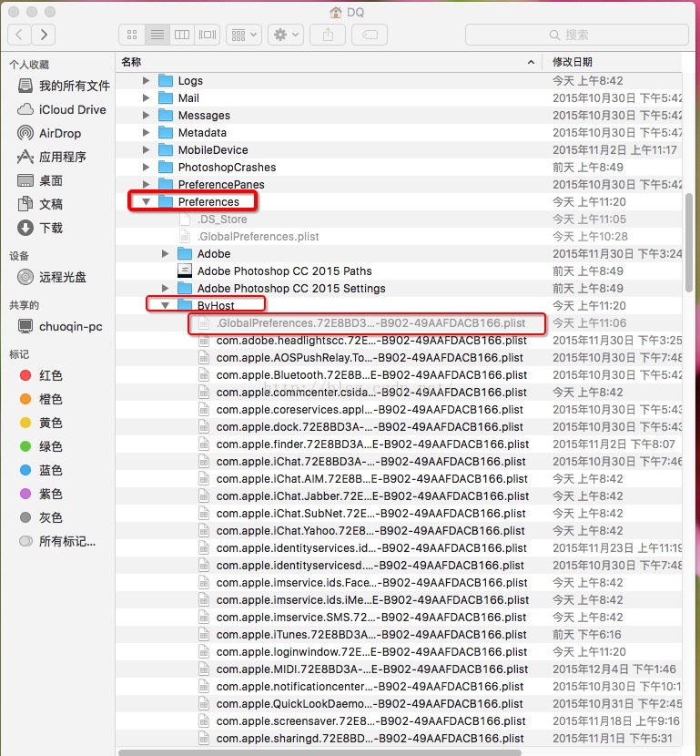The image size is (700, 756).
Task: Switch to list view in toolbar
Action: 157,35
